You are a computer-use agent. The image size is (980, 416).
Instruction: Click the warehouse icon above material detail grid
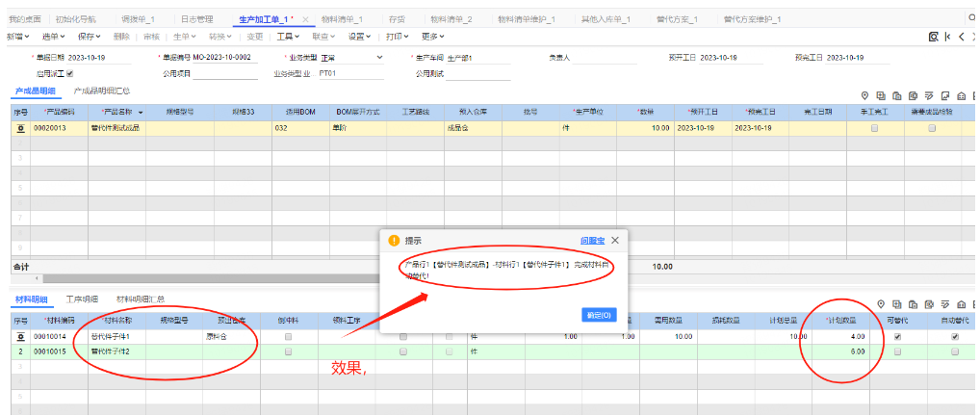pos(962,304)
